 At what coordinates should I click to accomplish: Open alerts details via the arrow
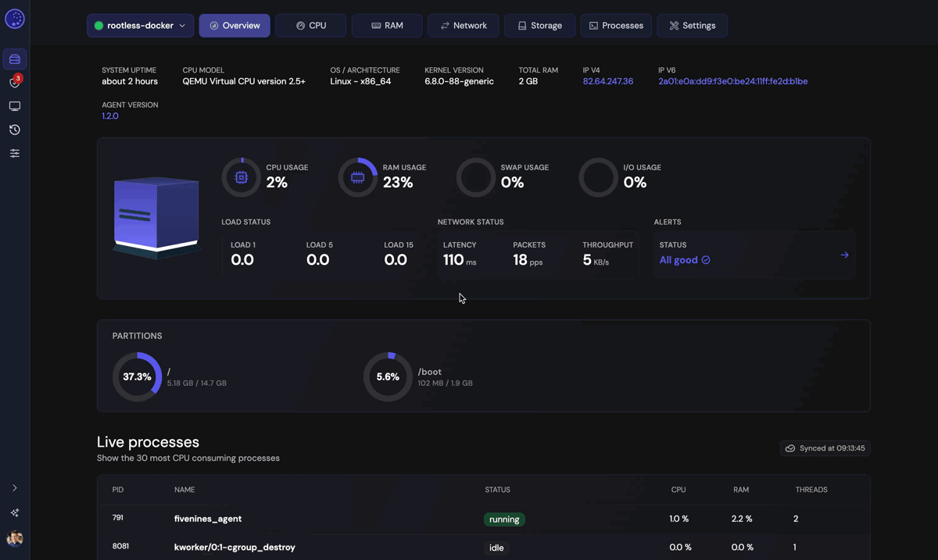[844, 255]
